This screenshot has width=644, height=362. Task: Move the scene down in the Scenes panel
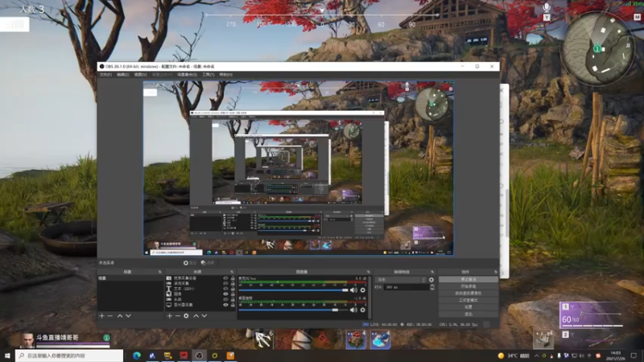tap(128, 316)
